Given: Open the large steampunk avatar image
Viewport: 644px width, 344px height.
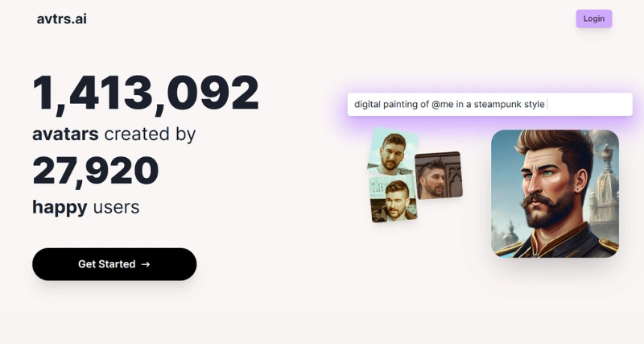Looking at the screenshot, I should [555, 193].
